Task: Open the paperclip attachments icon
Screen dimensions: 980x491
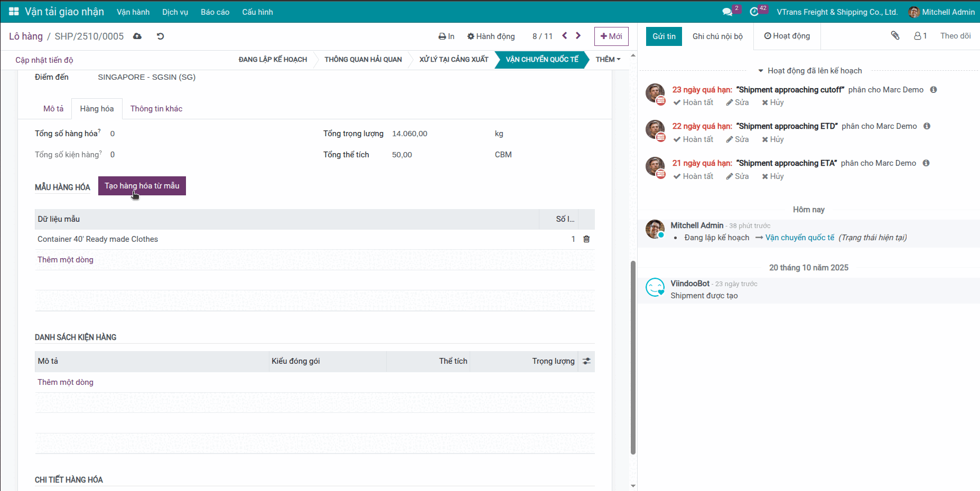Action: (x=895, y=36)
